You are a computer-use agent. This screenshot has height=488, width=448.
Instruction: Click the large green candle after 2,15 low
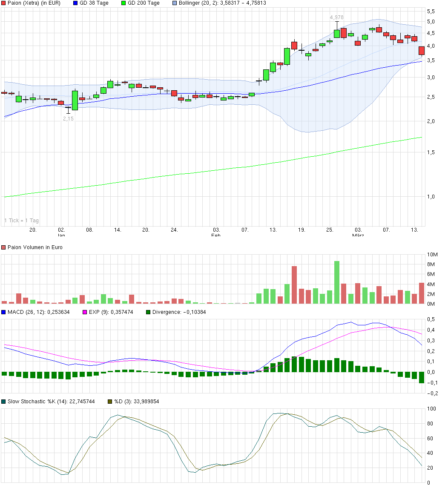[75, 100]
